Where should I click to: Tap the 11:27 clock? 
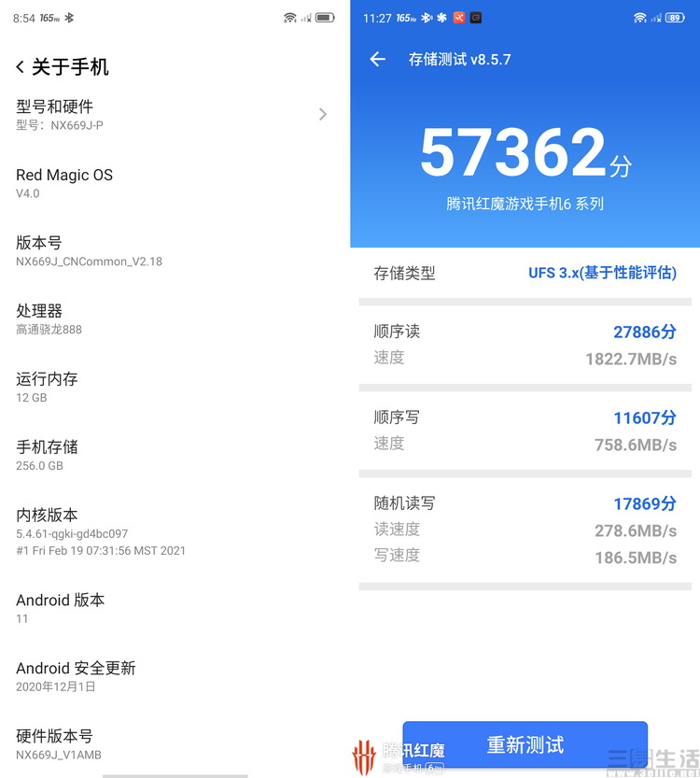377,19
